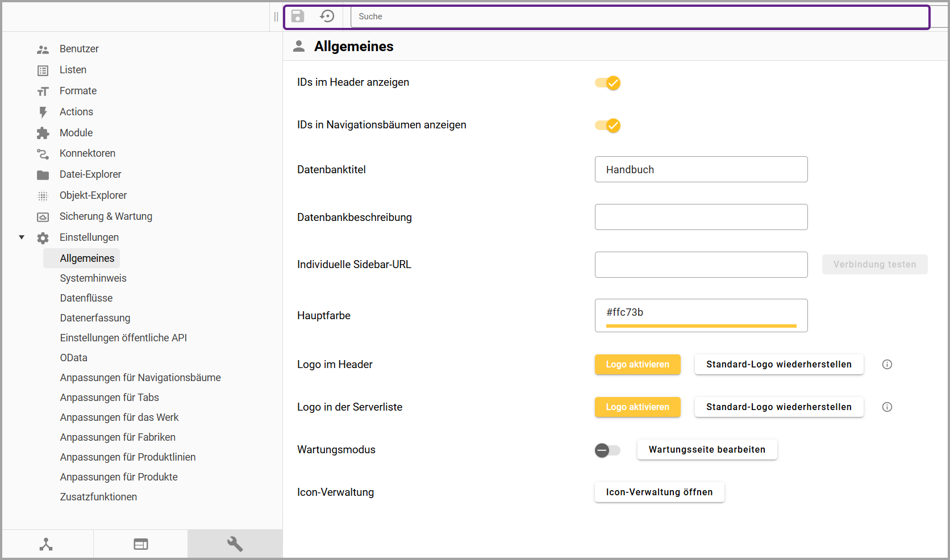Click the Einstellungen gear icon
The height and width of the screenshot is (560, 950).
coord(43,238)
